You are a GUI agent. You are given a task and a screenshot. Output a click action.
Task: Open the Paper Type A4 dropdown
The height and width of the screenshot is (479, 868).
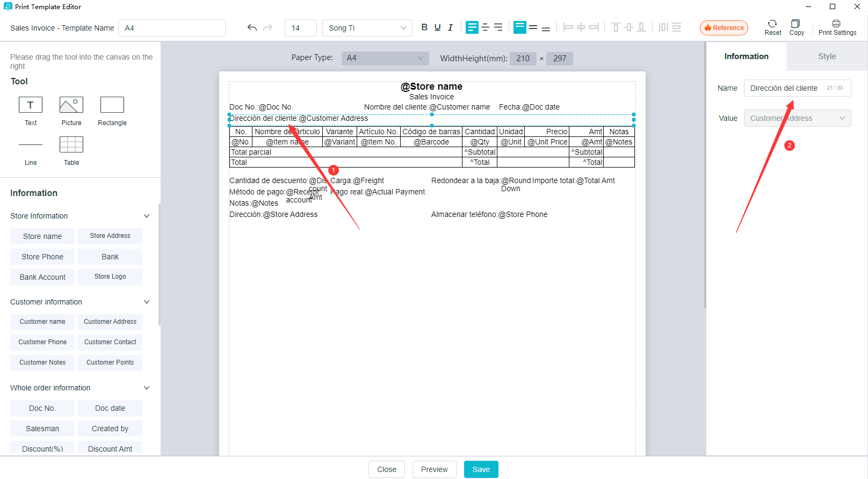pyautogui.click(x=385, y=58)
